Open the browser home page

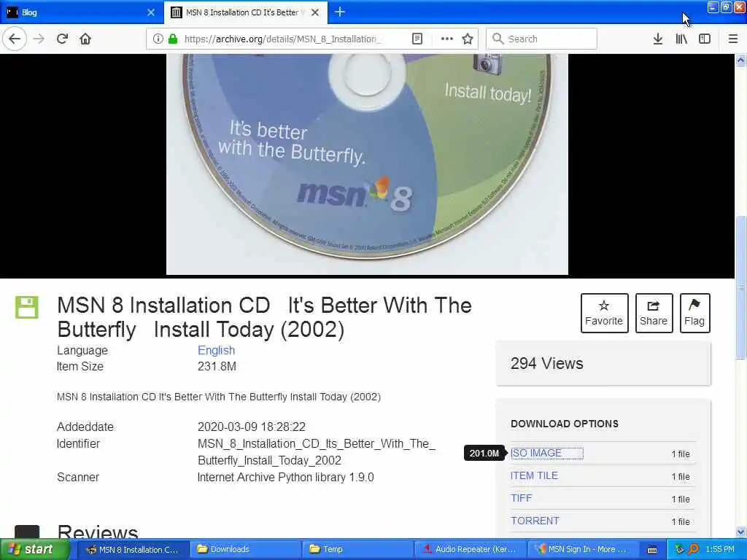[85, 39]
